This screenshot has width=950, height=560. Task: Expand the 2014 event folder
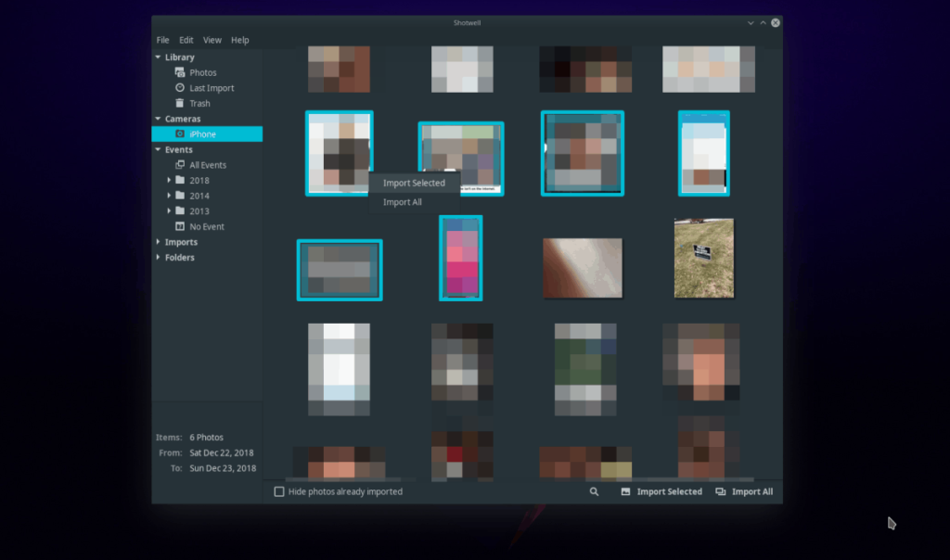tap(171, 196)
